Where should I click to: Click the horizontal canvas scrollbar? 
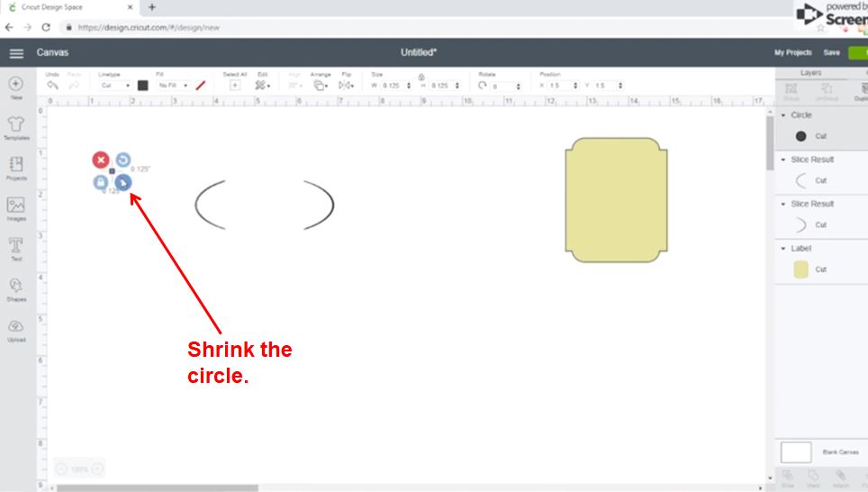158,488
